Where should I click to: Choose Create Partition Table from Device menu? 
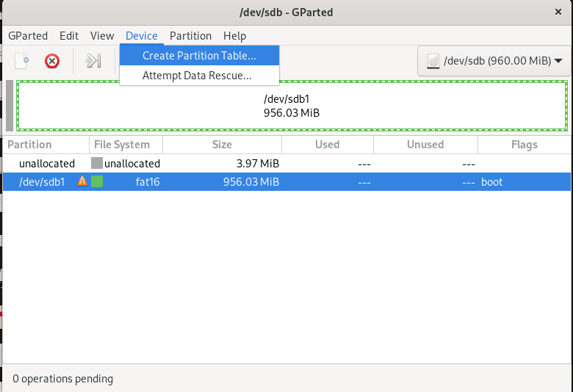click(199, 56)
